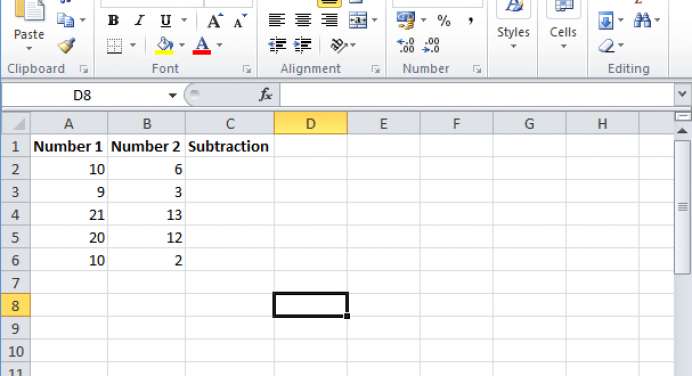Open Accounting format dropdown arrow
Screen dimensions: 692x376
423,20
